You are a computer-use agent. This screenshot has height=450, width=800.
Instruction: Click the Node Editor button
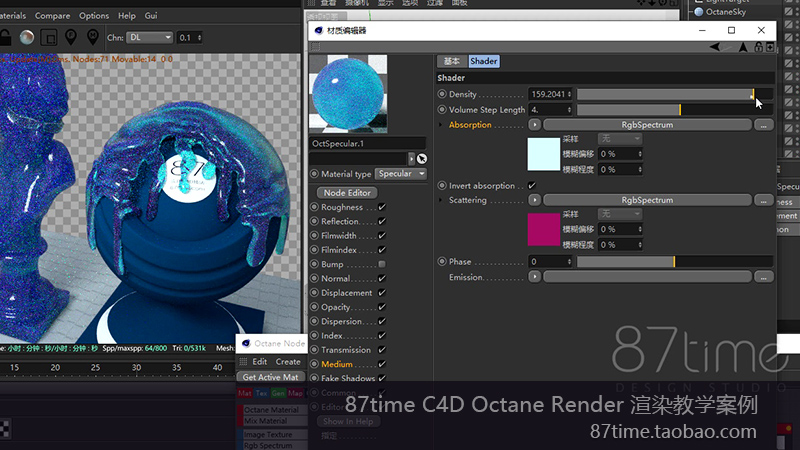pos(347,193)
